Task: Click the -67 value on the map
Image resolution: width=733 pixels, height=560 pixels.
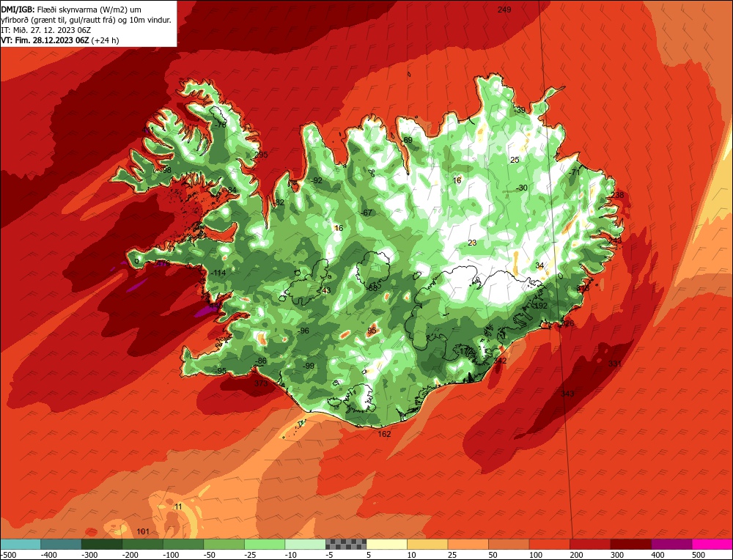Action: 366,213
